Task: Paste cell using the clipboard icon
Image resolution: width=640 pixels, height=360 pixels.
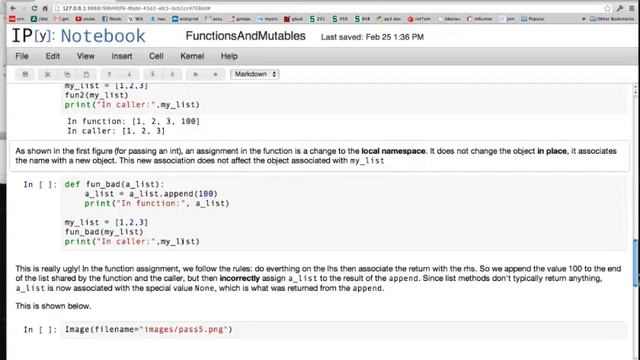Action: coord(86,74)
